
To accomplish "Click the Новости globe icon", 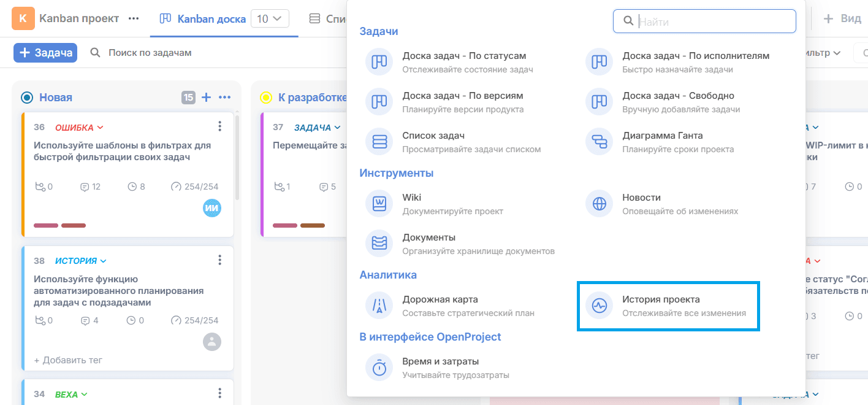I will [x=600, y=204].
